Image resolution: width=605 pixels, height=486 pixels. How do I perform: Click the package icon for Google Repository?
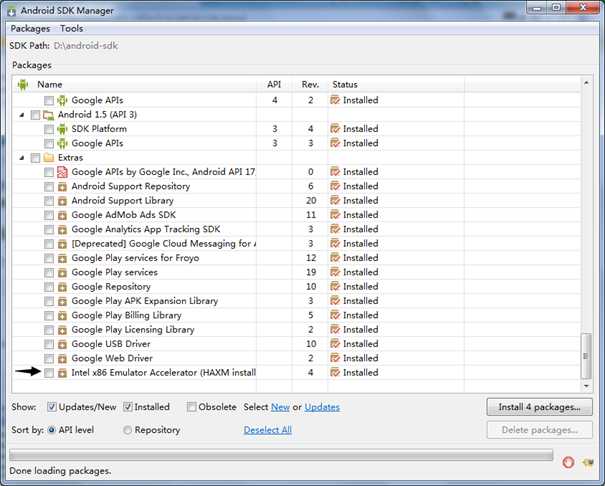pyautogui.click(x=62, y=287)
